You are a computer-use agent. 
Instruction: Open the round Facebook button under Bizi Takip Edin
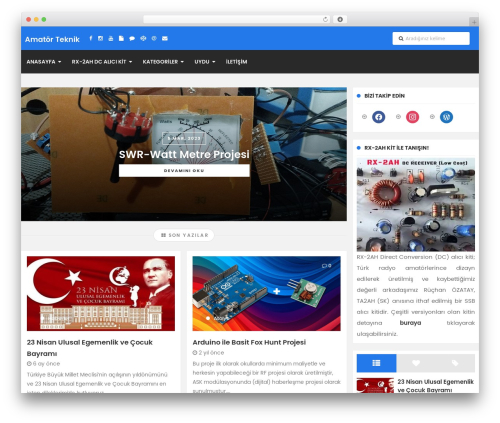click(379, 117)
